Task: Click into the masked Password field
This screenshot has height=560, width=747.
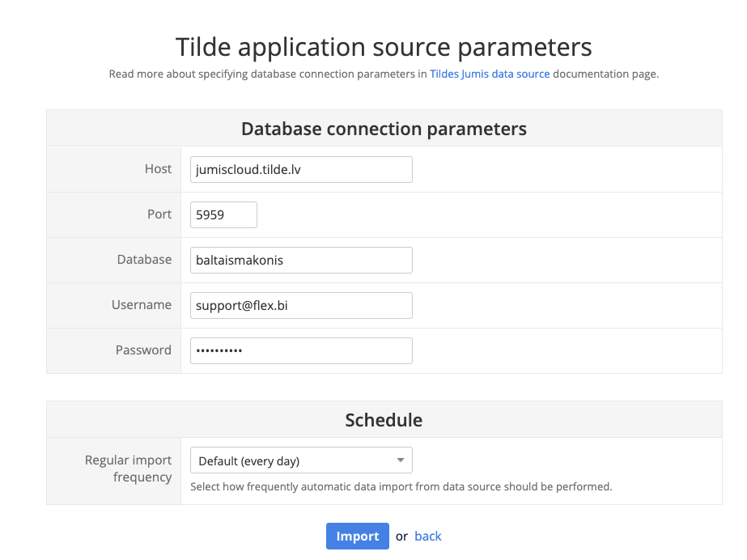Action: pos(300,350)
